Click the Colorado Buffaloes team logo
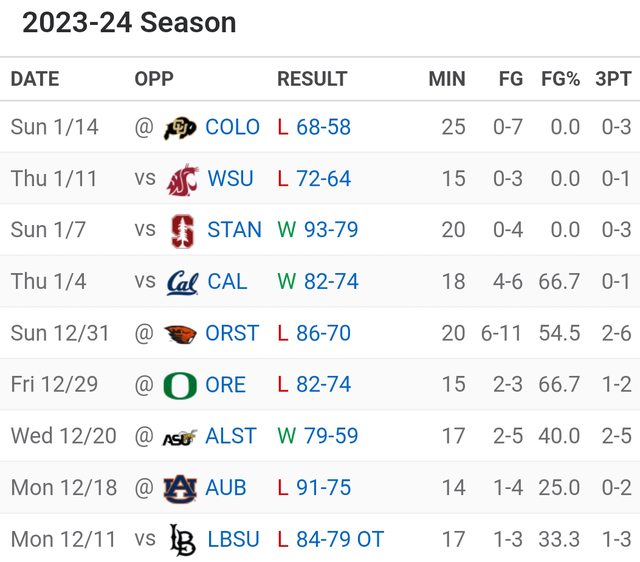The width and height of the screenshot is (640, 562). pos(181,127)
